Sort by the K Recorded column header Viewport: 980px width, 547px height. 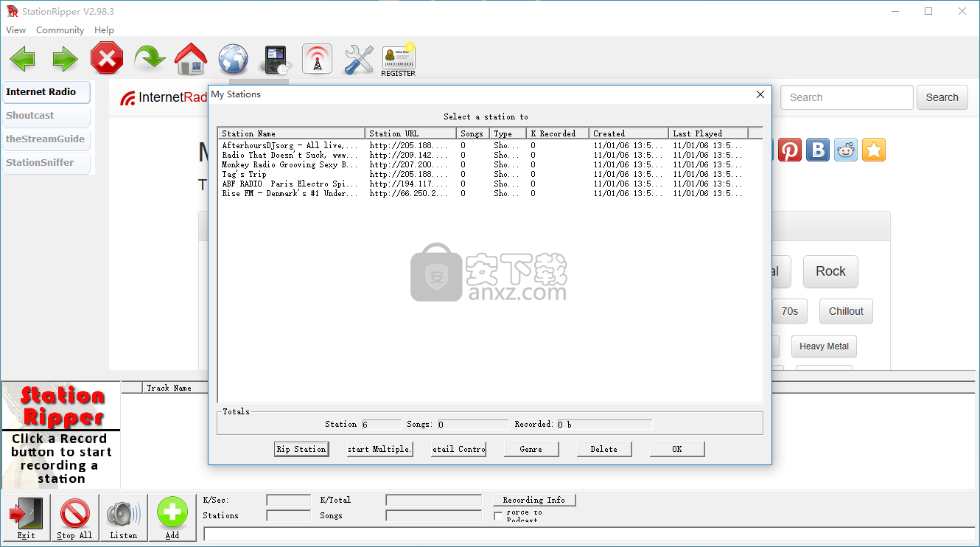[x=558, y=133]
